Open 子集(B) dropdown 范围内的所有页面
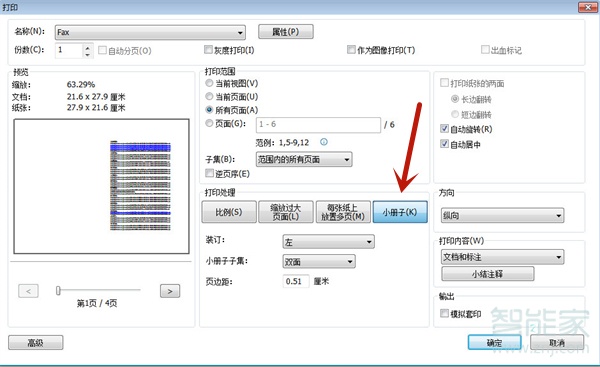The width and height of the screenshot is (600, 367). (x=304, y=159)
